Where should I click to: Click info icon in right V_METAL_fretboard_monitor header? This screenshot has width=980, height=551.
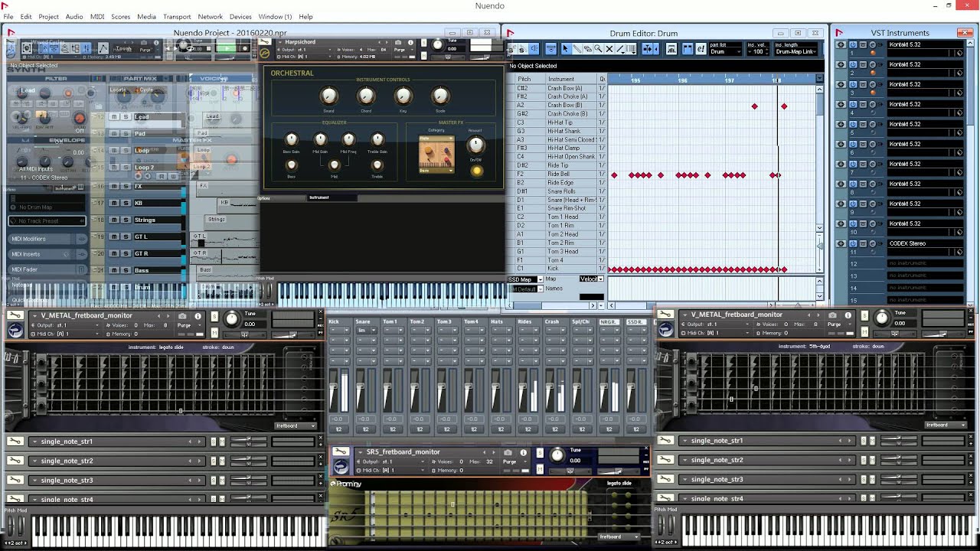[x=848, y=315]
